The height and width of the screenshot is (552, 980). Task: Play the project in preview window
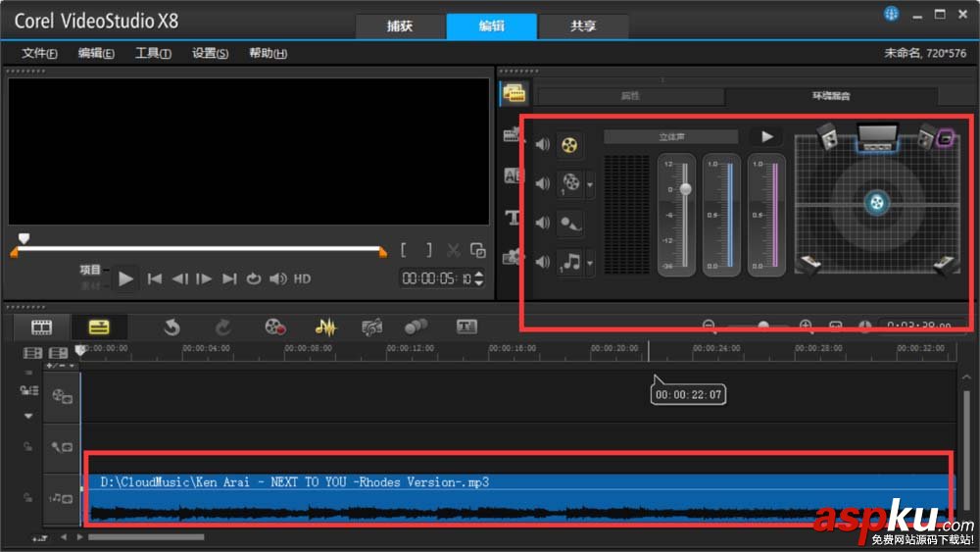click(125, 278)
